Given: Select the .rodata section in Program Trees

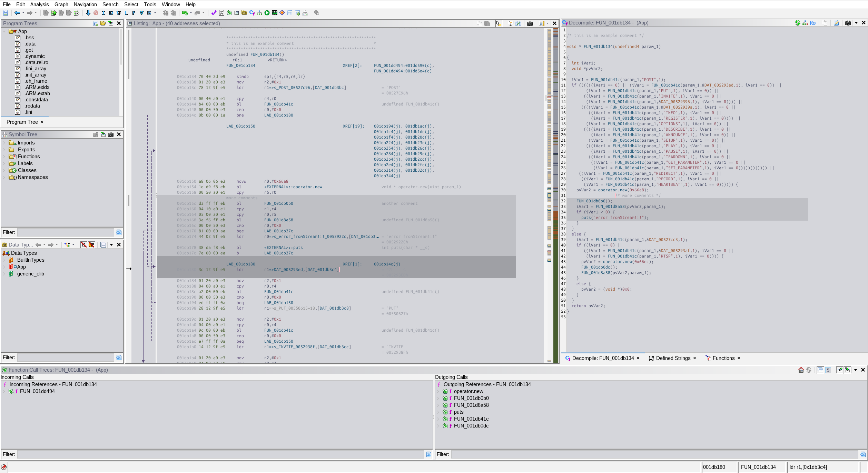Looking at the screenshot, I should 32,106.
